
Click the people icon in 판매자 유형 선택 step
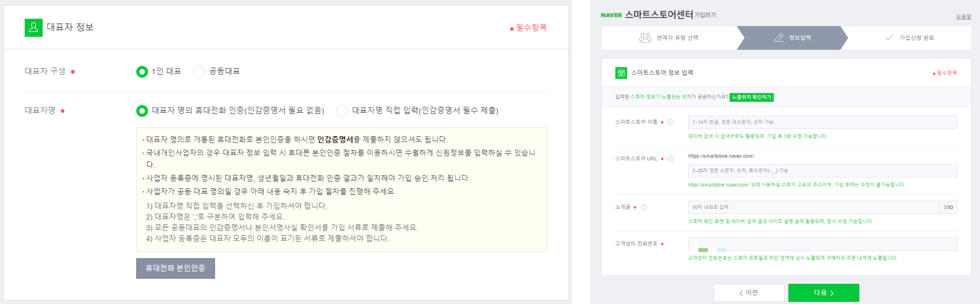(645, 38)
